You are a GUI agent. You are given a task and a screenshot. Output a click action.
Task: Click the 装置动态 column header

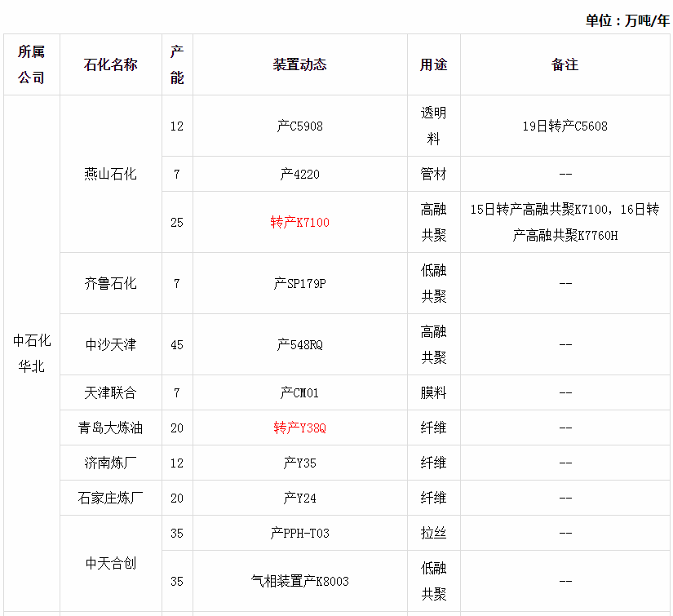(299, 64)
